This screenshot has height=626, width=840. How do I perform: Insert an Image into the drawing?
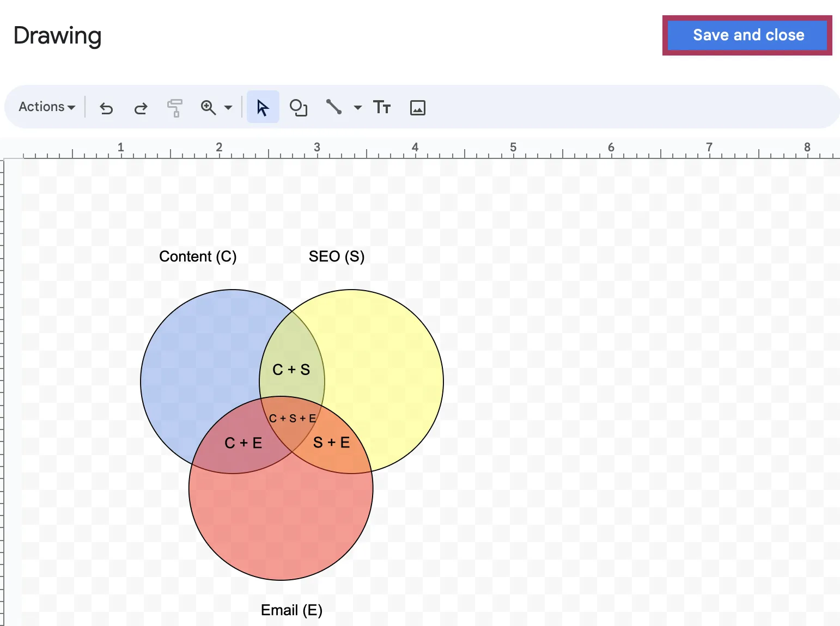418,108
